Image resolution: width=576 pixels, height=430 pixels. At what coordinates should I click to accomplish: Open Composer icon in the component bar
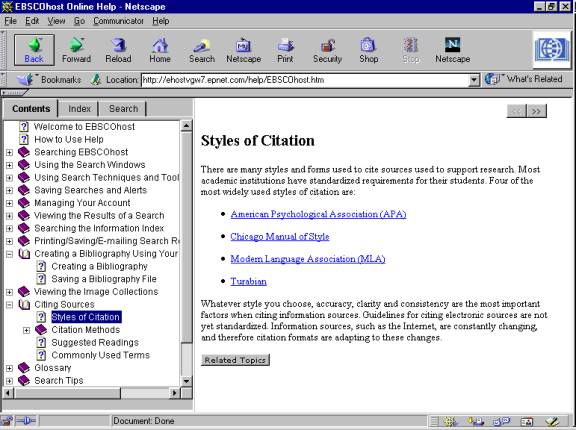click(x=551, y=421)
